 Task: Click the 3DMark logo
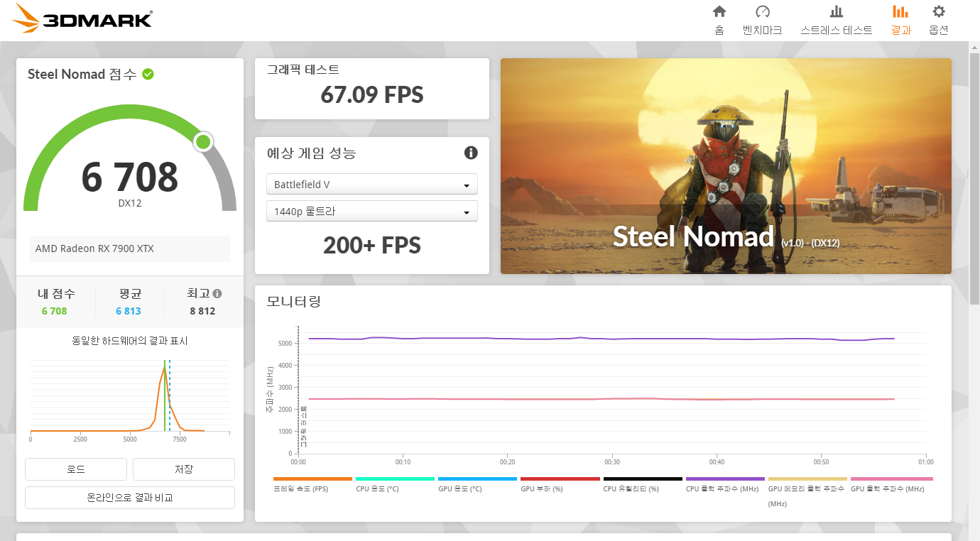point(83,20)
